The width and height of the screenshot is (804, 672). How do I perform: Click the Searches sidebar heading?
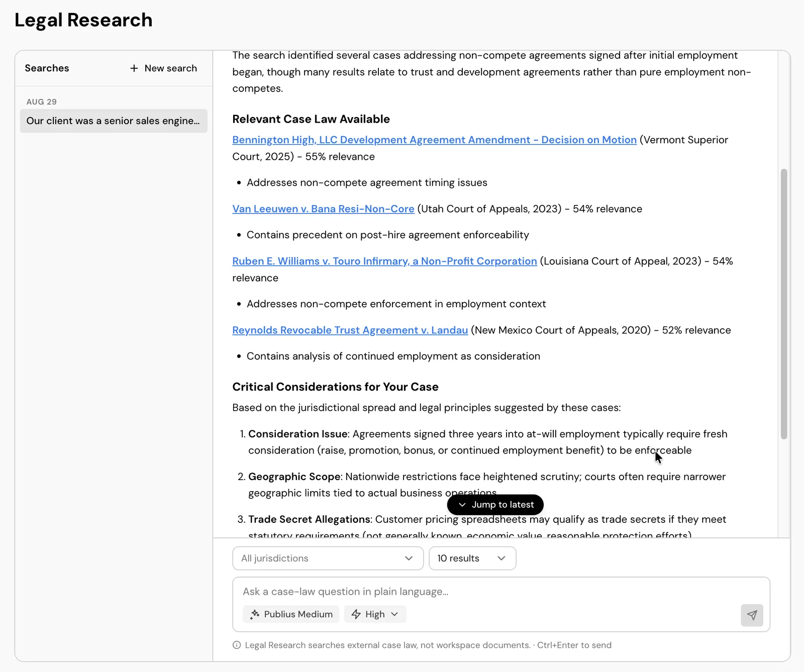click(x=47, y=68)
